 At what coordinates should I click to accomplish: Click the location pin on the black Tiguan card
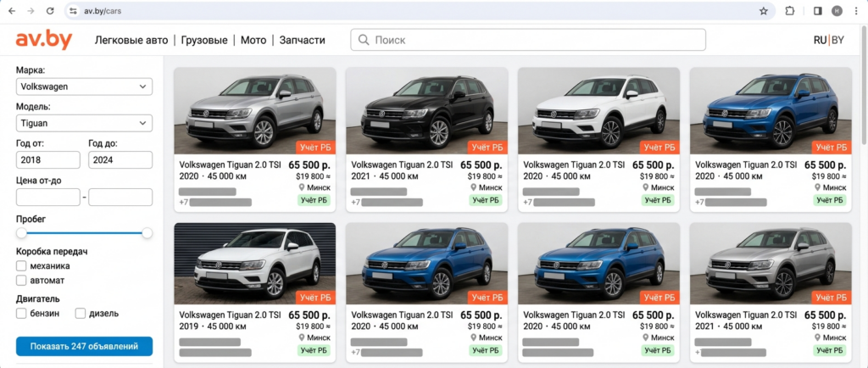(x=474, y=187)
